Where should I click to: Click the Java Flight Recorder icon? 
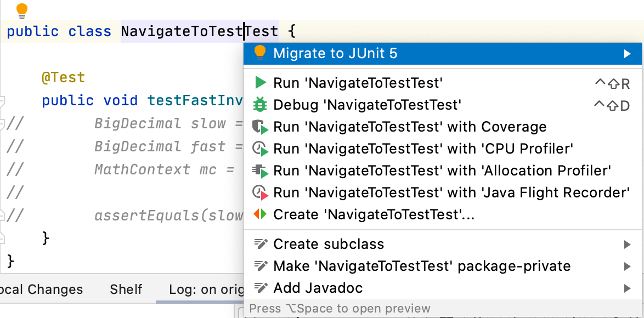click(261, 192)
